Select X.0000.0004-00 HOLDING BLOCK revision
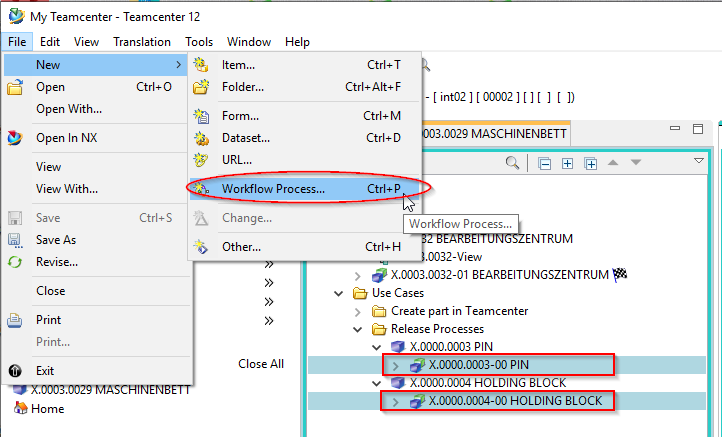The image size is (722, 437). click(x=515, y=401)
